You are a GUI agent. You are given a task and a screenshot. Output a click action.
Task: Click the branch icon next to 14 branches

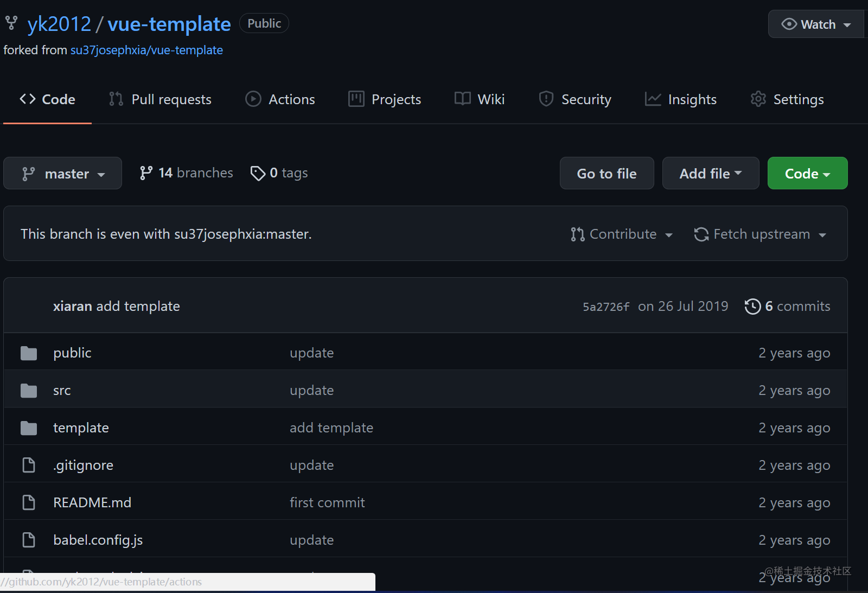(146, 173)
